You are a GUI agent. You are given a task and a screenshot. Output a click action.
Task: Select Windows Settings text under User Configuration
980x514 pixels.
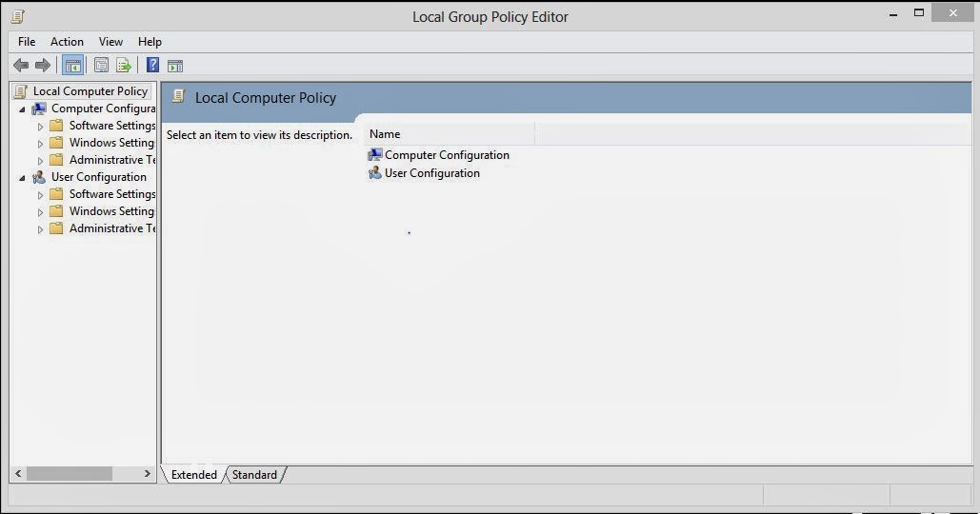click(x=111, y=211)
